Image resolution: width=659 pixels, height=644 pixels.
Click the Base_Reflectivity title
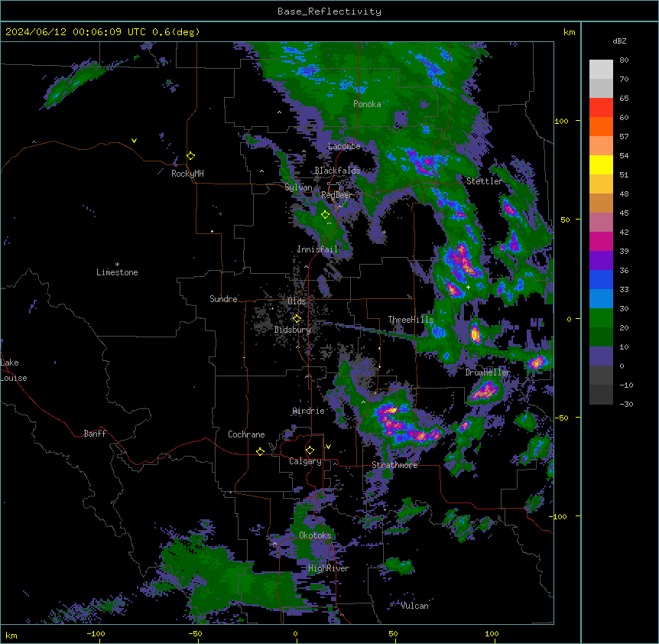[329, 11]
